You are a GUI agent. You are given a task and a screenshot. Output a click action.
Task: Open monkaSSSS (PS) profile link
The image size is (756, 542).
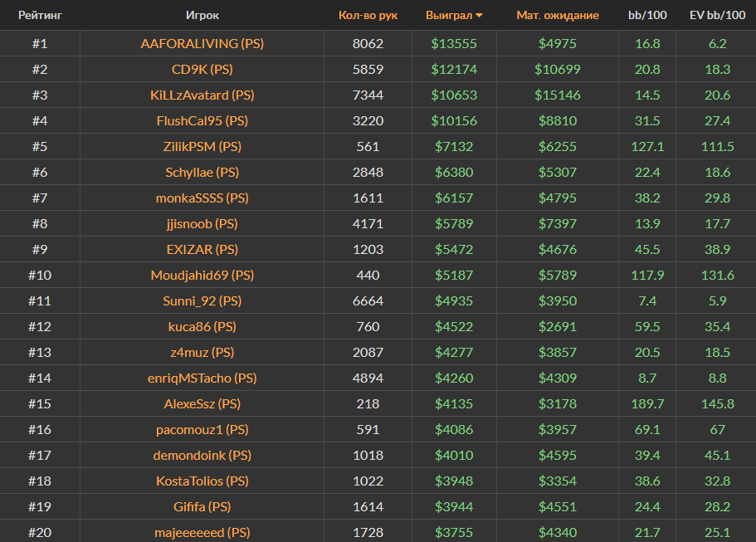[x=202, y=198]
